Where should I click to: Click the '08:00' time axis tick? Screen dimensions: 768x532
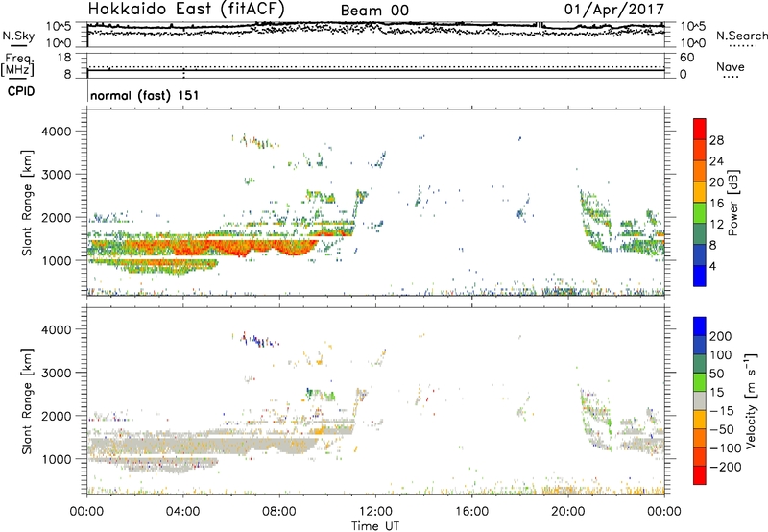tap(279, 512)
